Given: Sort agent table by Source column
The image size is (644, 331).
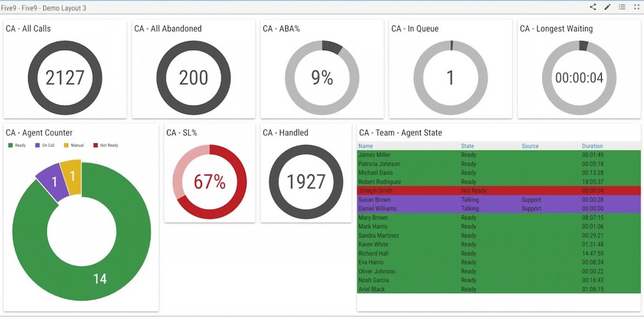Looking at the screenshot, I should click(530, 146).
